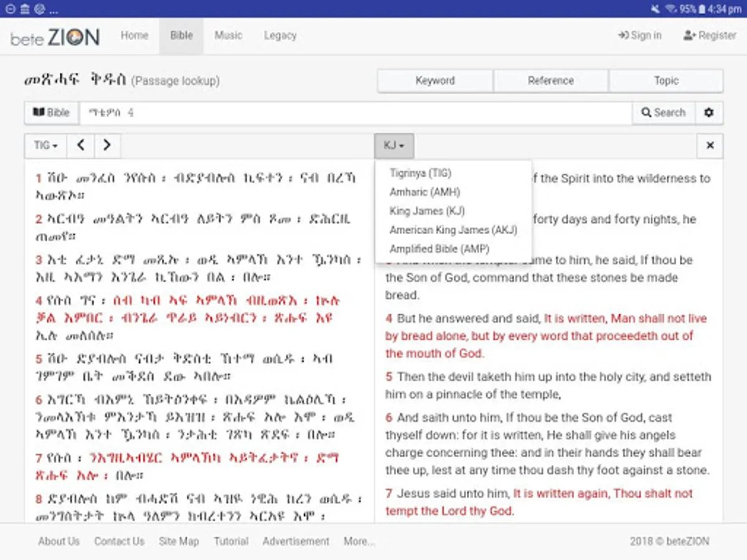Close the parallel translation panel
The image size is (747, 560).
click(x=710, y=146)
